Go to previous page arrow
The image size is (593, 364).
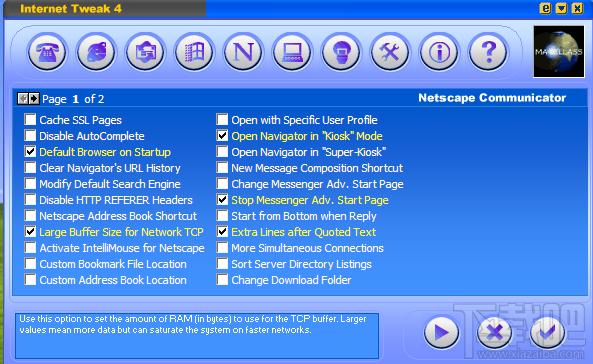[x=23, y=99]
